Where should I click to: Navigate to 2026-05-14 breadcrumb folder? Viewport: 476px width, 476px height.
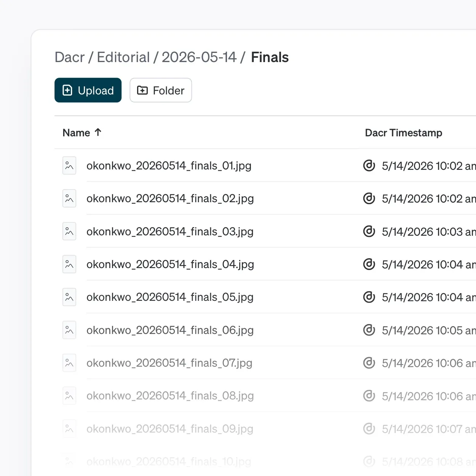(199, 57)
